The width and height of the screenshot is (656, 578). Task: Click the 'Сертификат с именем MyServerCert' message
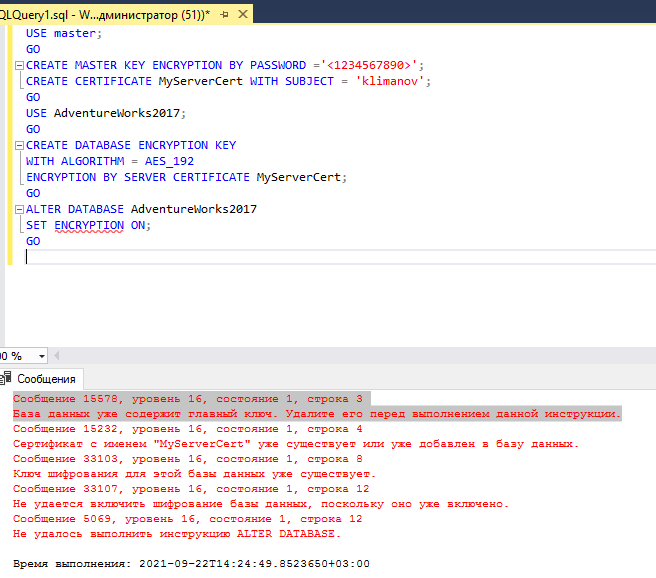(x=296, y=444)
